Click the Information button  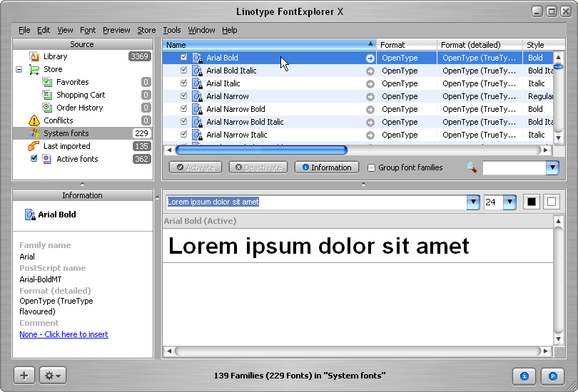pos(326,167)
